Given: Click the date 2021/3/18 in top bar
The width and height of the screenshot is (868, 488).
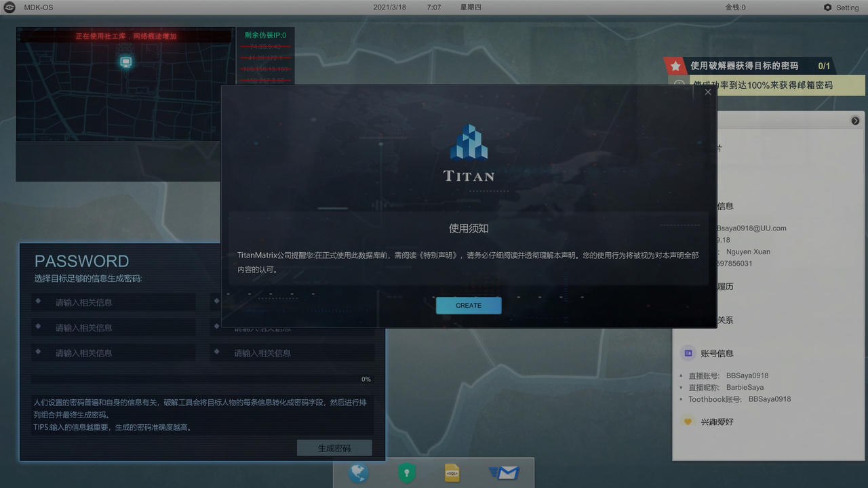Looking at the screenshot, I should click(x=390, y=7).
